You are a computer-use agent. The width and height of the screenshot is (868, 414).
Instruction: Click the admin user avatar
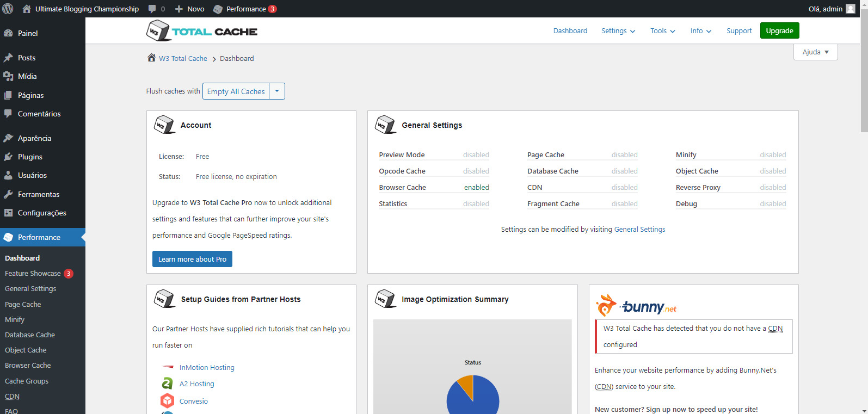pos(851,9)
